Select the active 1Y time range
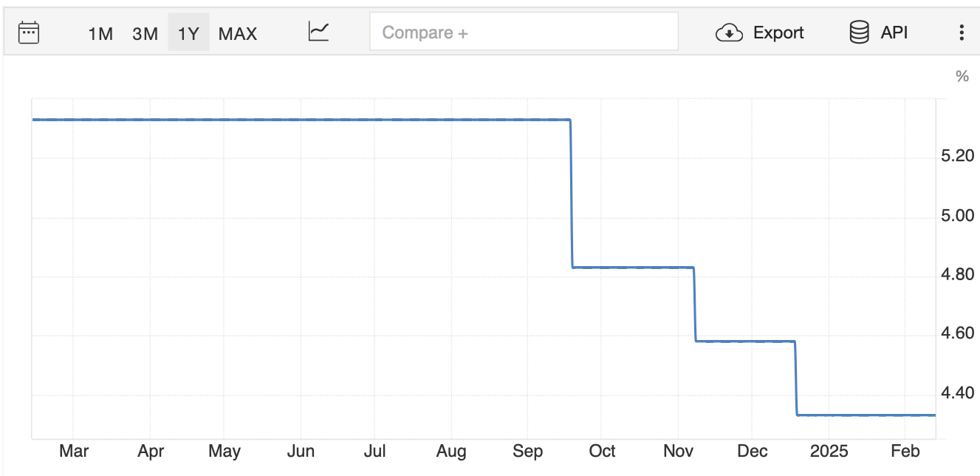The height and width of the screenshot is (476, 980). pyautogui.click(x=188, y=33)
